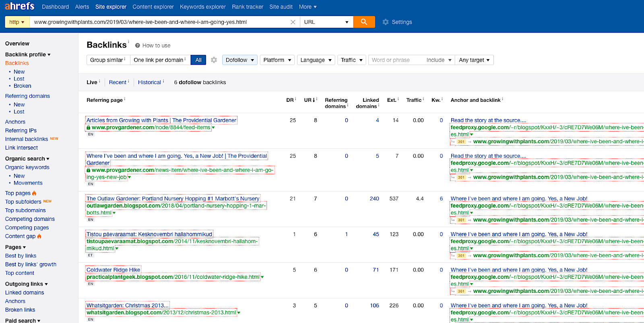
Task: Open the Language filter dropdown
Action: [x=316, y=60]
